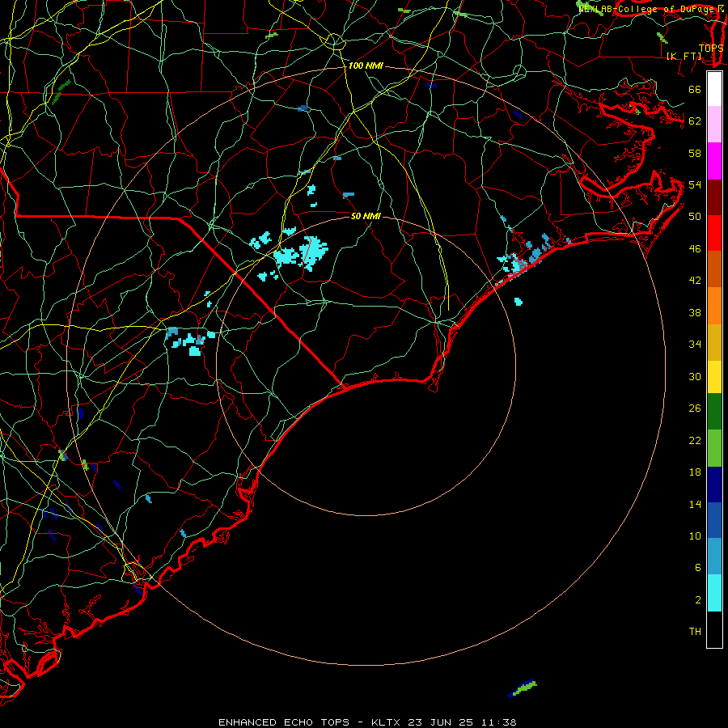Click the "66" legend value
Image resolution: width=728 pixels, height=728 pixels.
695,89
